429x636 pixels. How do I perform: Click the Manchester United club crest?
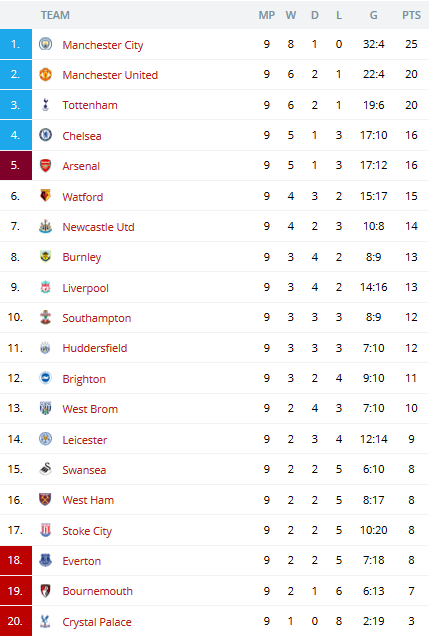coord(45,74)
